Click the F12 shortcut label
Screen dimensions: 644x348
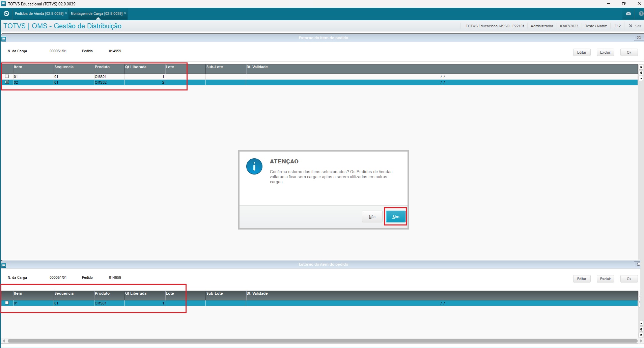tap(618, 26)
